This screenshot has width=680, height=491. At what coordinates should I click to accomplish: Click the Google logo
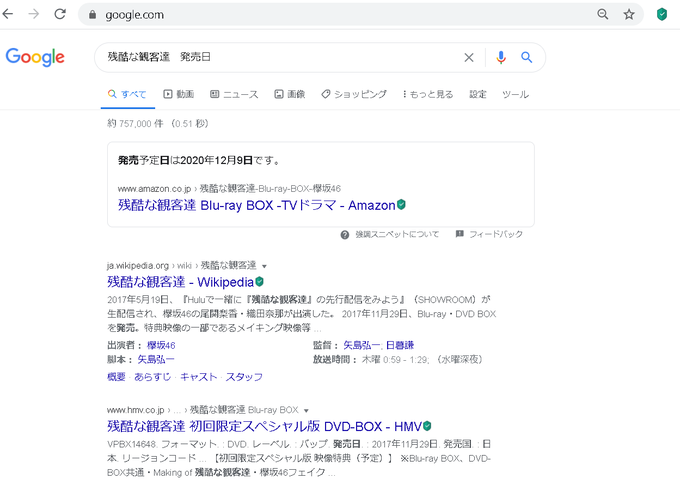tap(35, 57)
